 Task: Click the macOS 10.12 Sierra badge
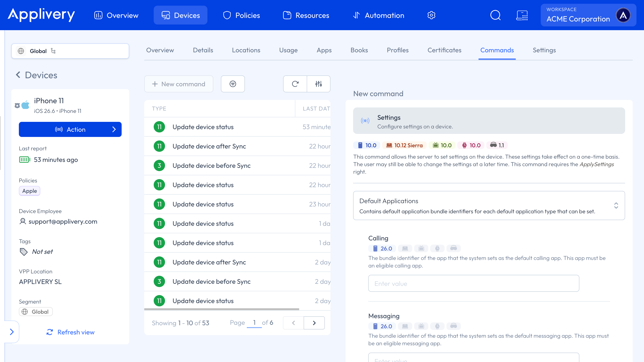[404, 145]
